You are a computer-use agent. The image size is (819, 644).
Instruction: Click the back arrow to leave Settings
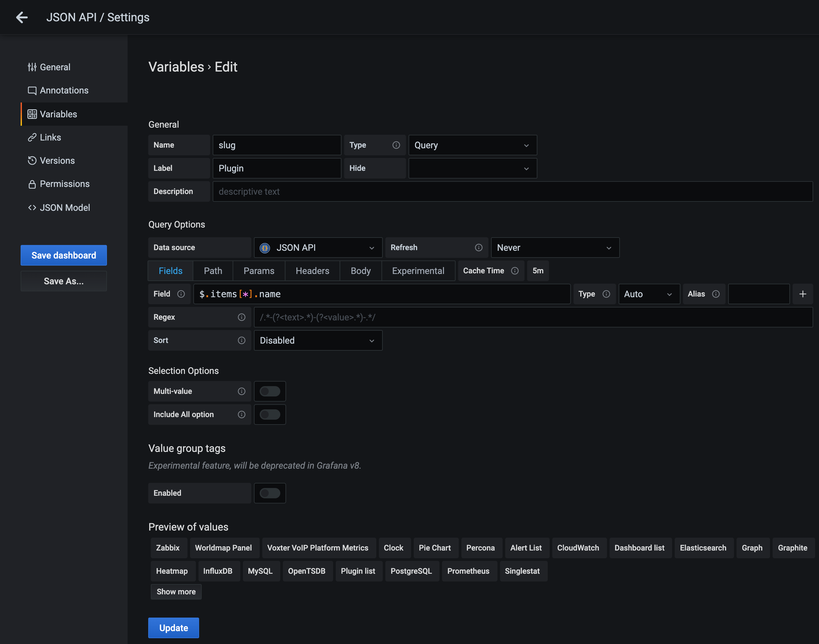22,17
